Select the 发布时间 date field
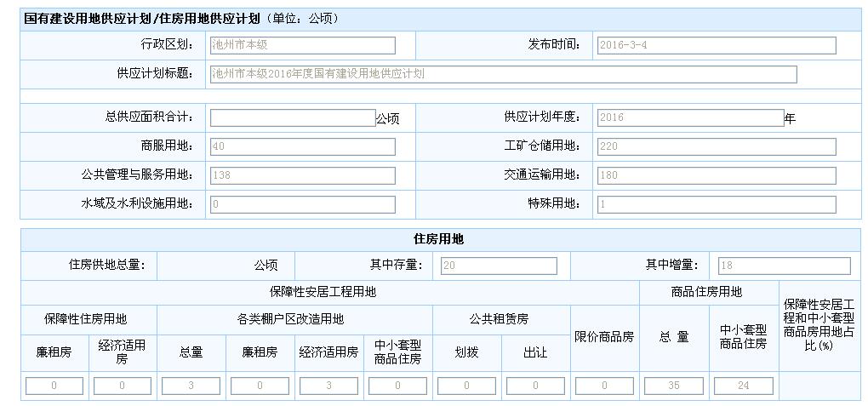Image resolution: width=868 pixels, height=406 pixels. coord(715,45)
